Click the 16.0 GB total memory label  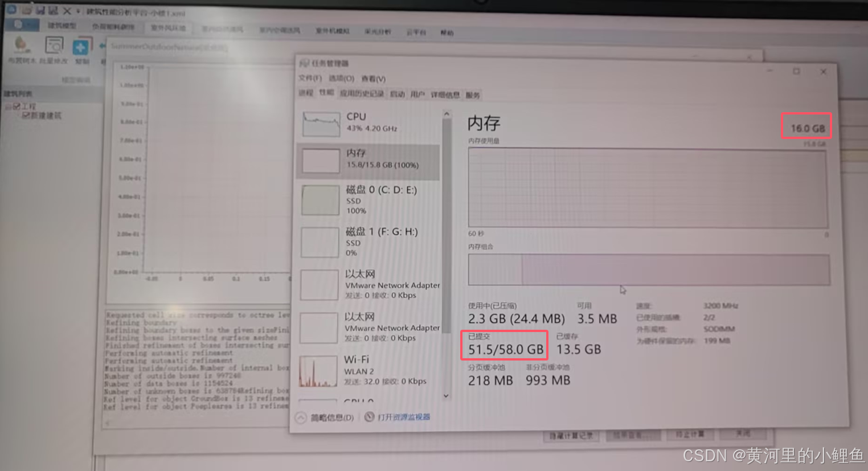[808, 128]
